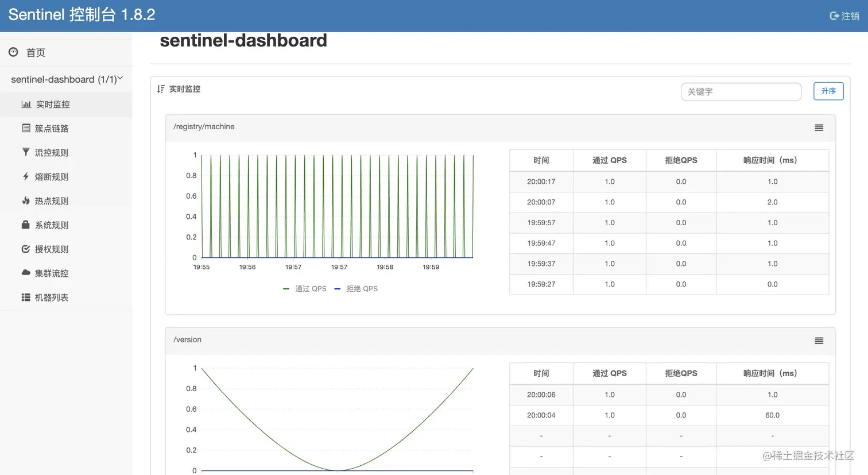Open the hamburger menu of /registry/machine panel
This screenshot has height=475, width=868.
click(x=819, y=128)
